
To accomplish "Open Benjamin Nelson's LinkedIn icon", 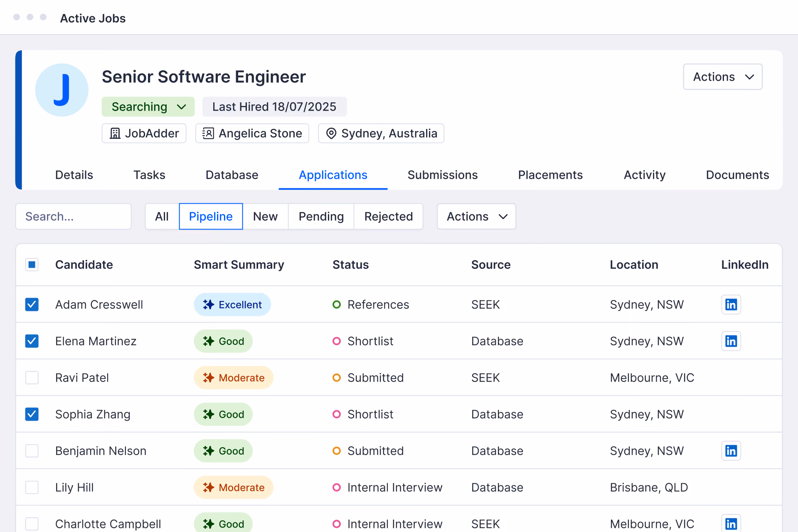I will [x=731, y=451].
